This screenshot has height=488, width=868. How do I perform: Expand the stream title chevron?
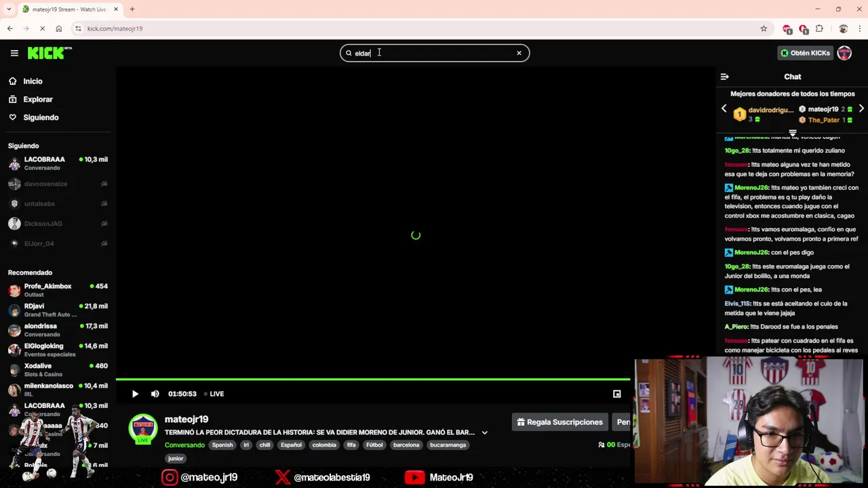[x=484, y=432]
